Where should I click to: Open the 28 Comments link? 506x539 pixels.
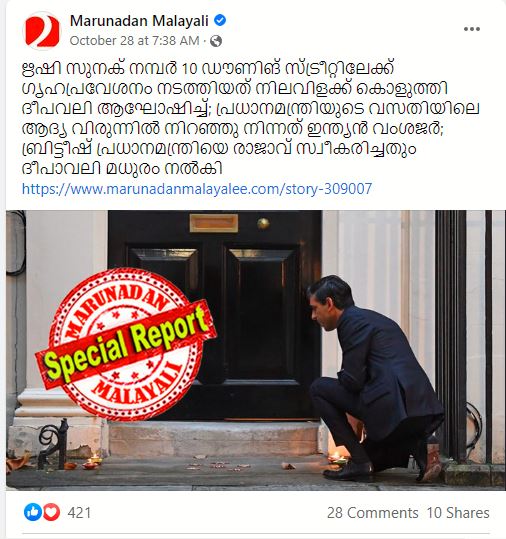point(372,513)
